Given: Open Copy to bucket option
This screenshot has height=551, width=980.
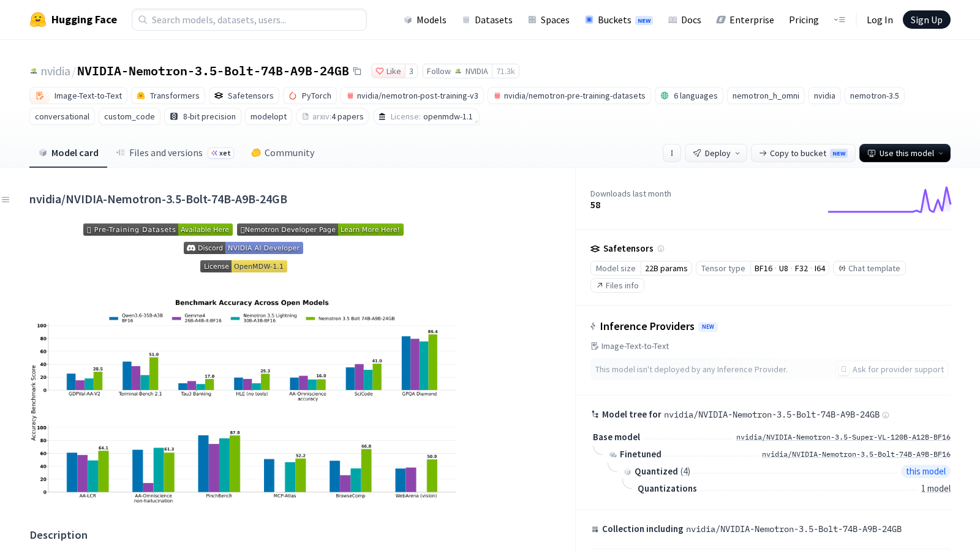Looking at the screenshot, I should coord(803,153).
